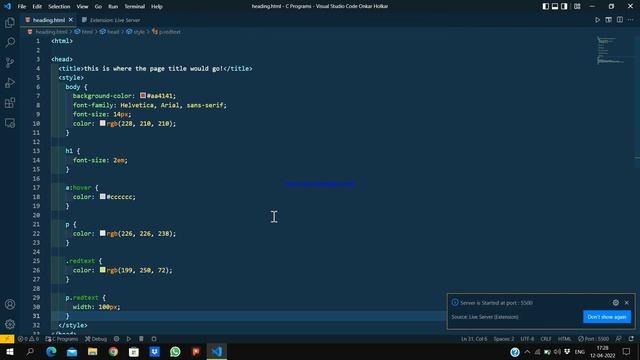Open the Go menu

tap(98, 7)
